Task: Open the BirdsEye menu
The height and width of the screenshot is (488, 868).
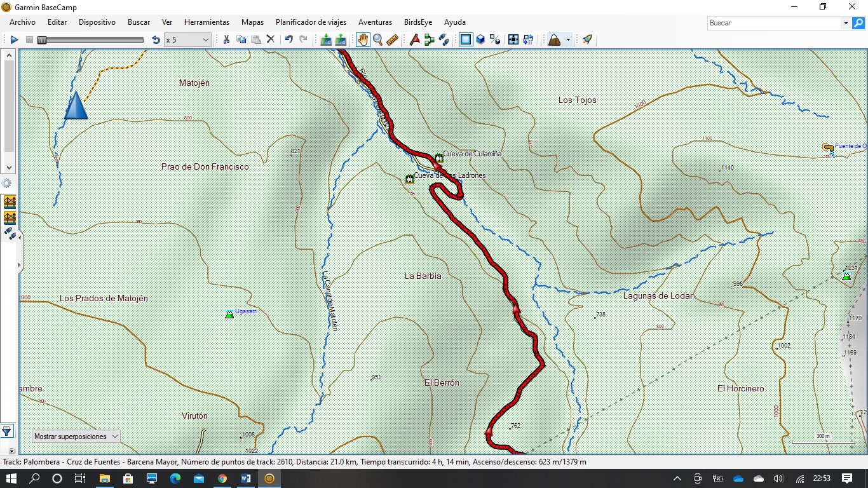Action: pyautogui.click(x=417, y=22)
